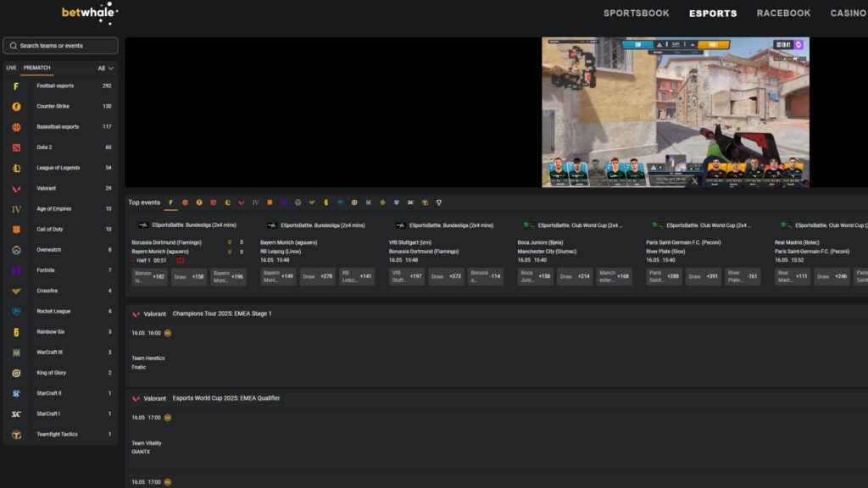The height and width of the screenshot is (488, 868).
Task: Click the Search teams or events field
Action: pyautogui.click(x=60, y=46)
